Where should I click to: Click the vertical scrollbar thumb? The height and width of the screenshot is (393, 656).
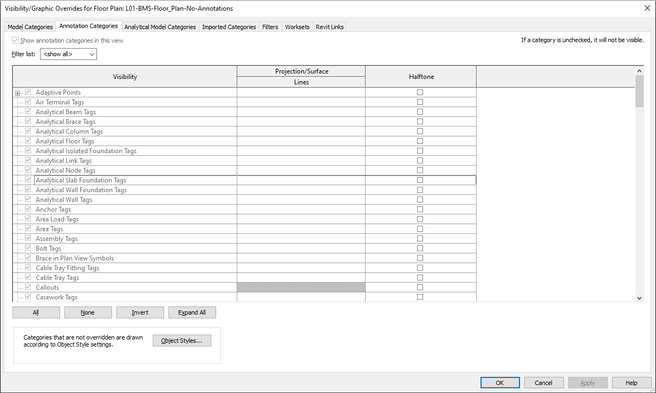pyautogui.click(x=639, y=91)
